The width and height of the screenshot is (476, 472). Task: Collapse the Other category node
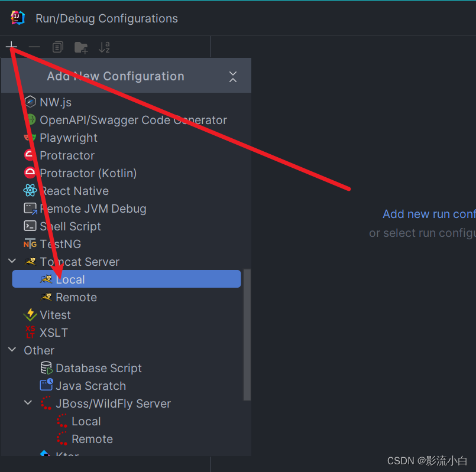tap(12, 350)
